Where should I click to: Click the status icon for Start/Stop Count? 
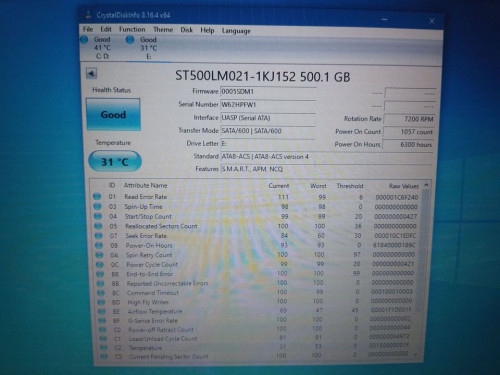(98, 216)
